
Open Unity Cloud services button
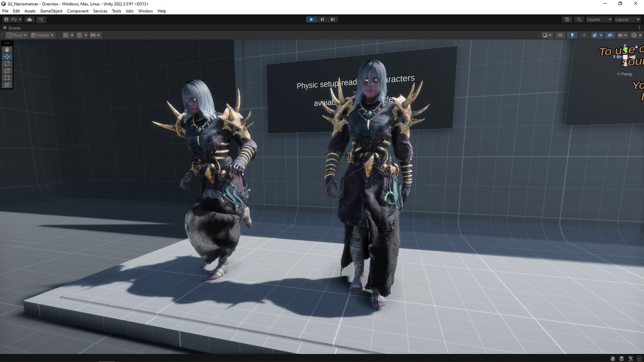tap(29, 19)
